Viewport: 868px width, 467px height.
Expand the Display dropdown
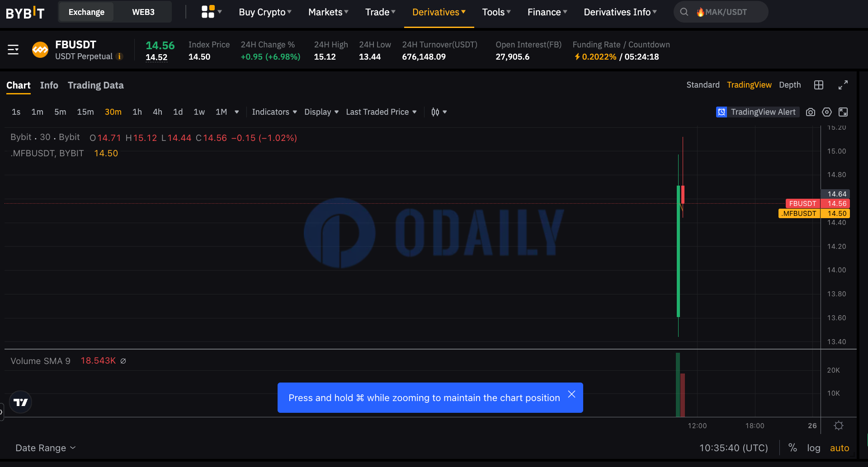[321, 112]
